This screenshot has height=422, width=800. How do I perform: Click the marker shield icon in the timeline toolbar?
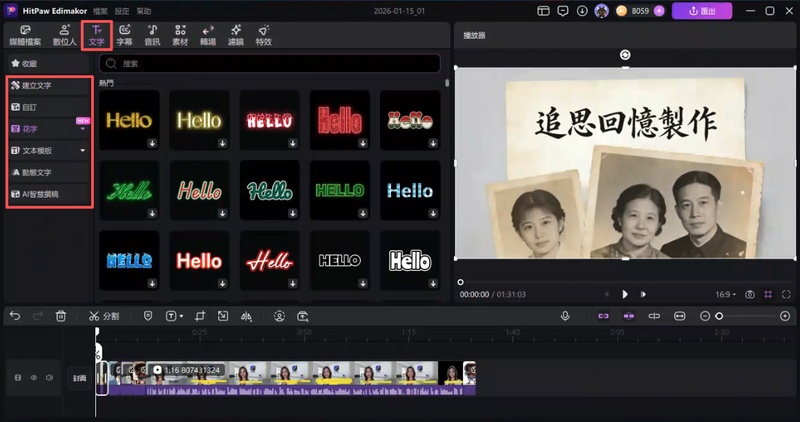click(148, 316)
